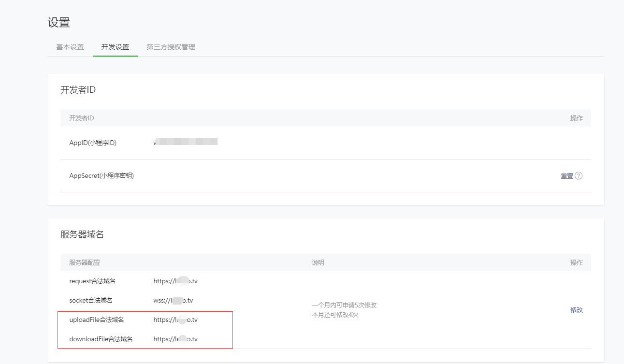Viewport: 624px width, 364px height.
Task: Click the AppID(小程序ID) label
Action: (93, 143)
